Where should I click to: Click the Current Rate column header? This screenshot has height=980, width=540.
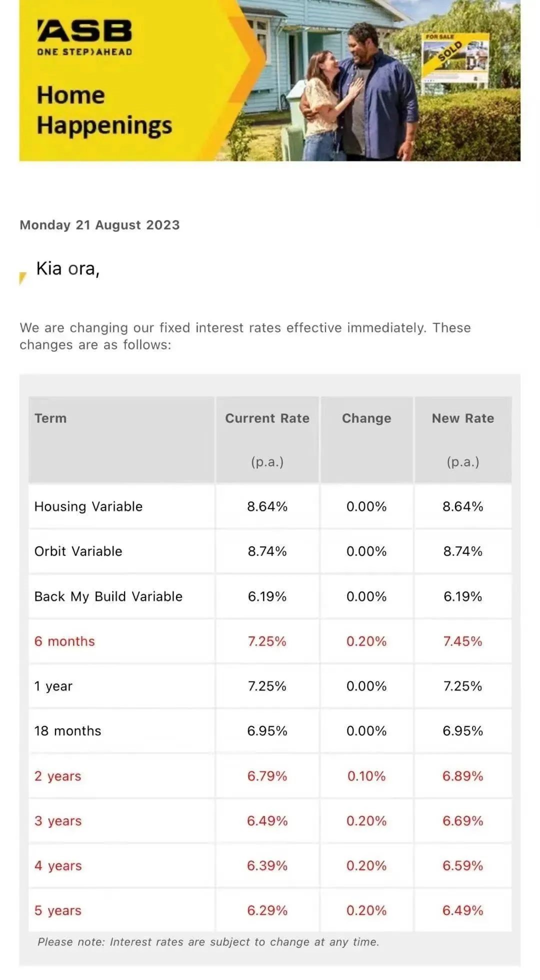[267, 418]
